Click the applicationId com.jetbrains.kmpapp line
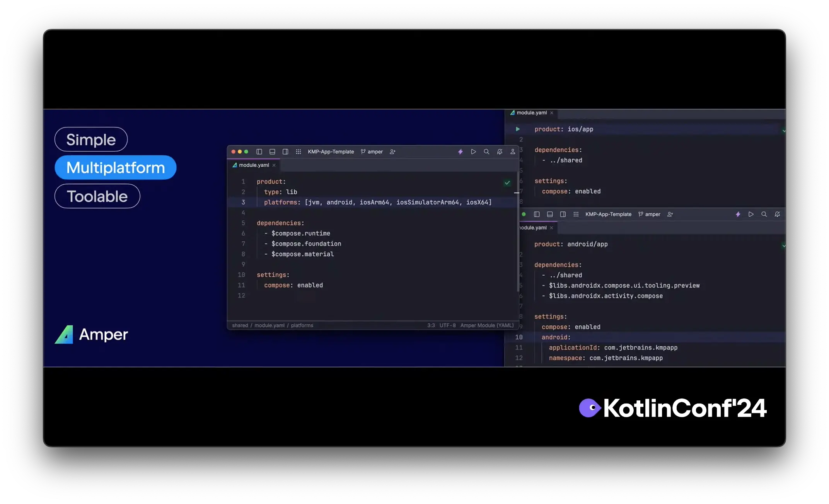The width and height of the screenshot is (829, 504). pyautogui.click(x=613, y=348)
